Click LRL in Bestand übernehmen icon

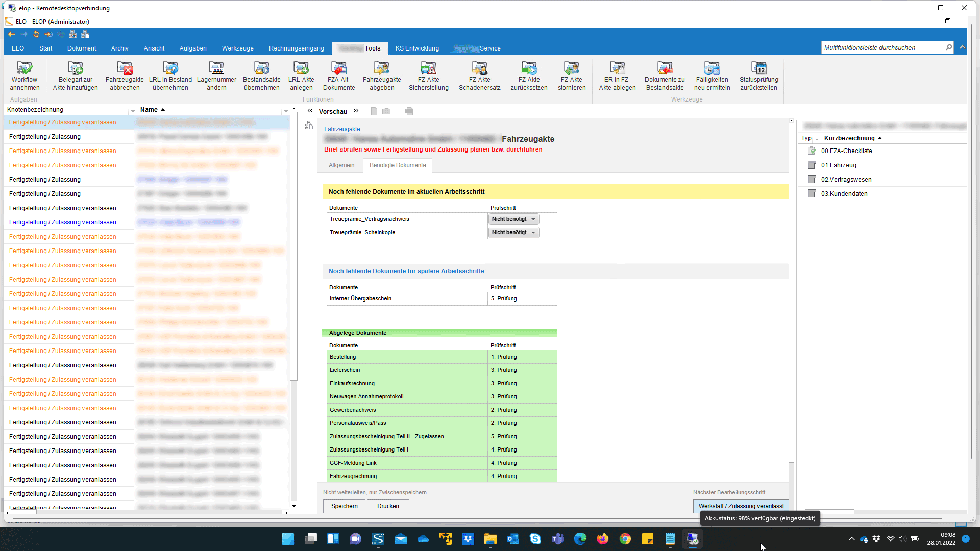tap(170, 68)
